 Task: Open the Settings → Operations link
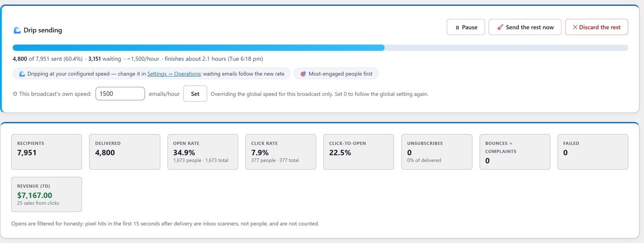(x=174, y=74)
